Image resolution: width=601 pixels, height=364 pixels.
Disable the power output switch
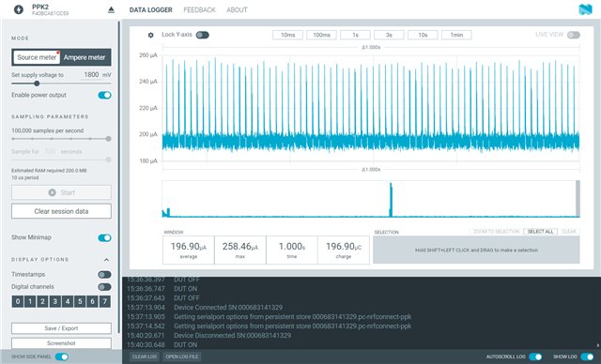104,95
